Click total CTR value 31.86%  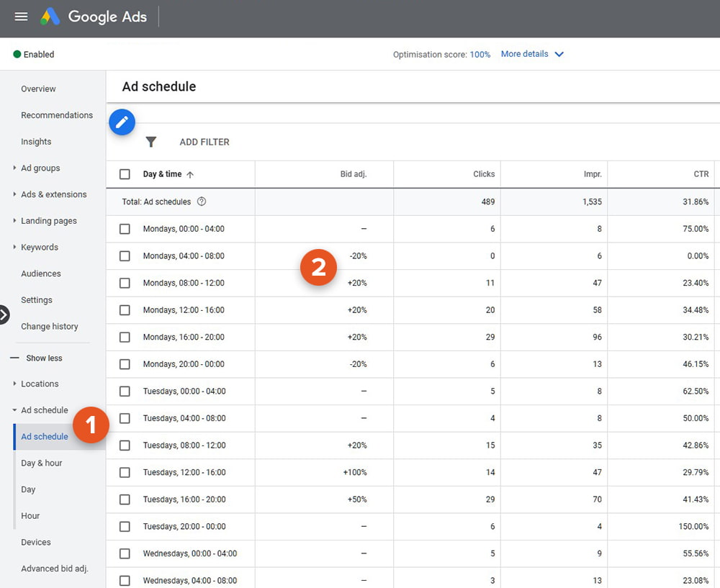coord(696,202)
